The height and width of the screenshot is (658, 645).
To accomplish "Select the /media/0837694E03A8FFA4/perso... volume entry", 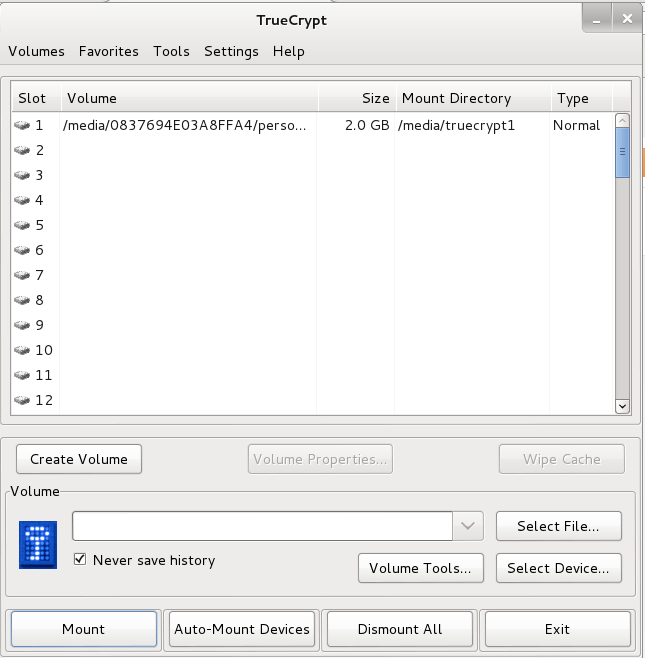I will [x=185, y=125].
